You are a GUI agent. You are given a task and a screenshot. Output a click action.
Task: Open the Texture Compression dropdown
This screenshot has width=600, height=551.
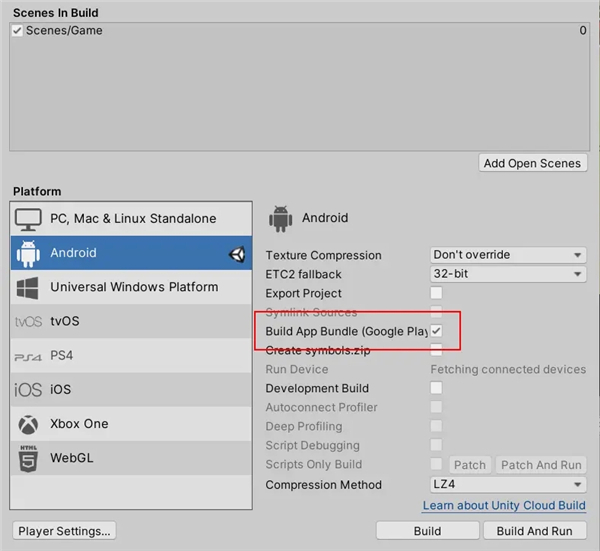[508, 255]
